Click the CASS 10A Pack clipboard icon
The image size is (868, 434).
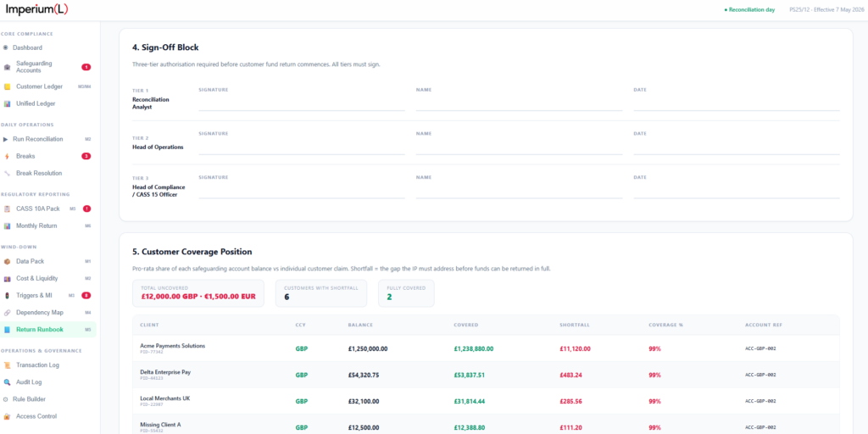click(7, 209)
